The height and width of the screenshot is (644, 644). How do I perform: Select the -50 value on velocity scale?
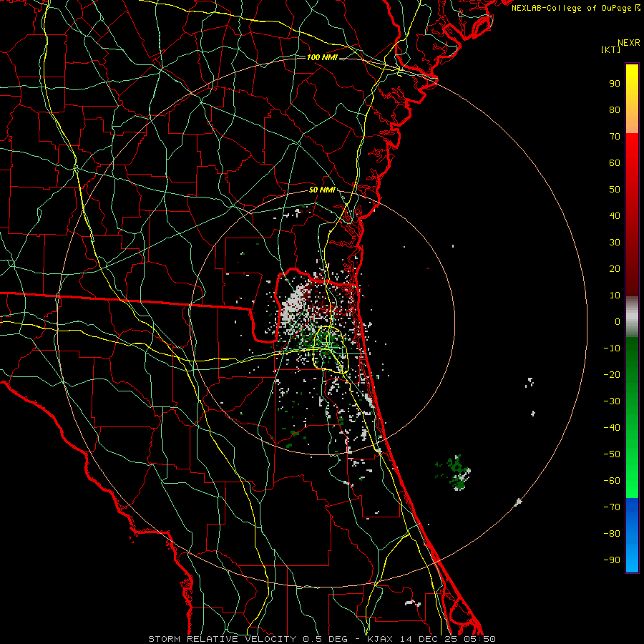coord(612,454)
